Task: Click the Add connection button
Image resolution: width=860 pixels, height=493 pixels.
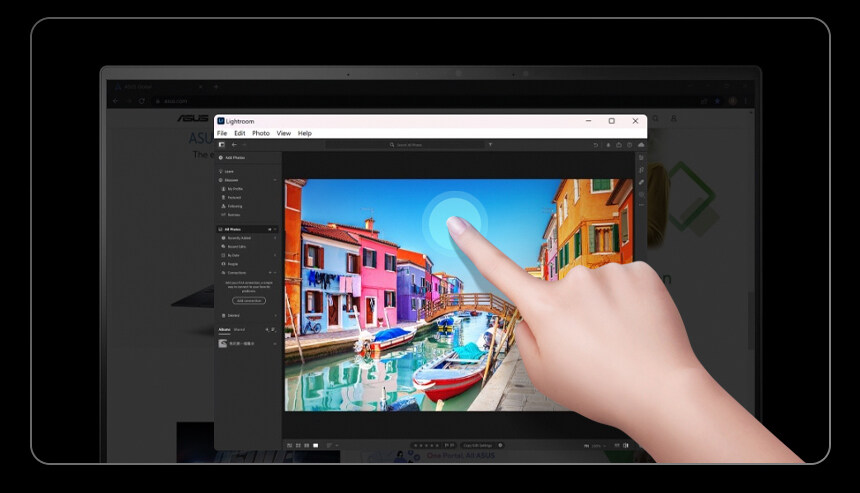Action: click(x=249, y=301)
